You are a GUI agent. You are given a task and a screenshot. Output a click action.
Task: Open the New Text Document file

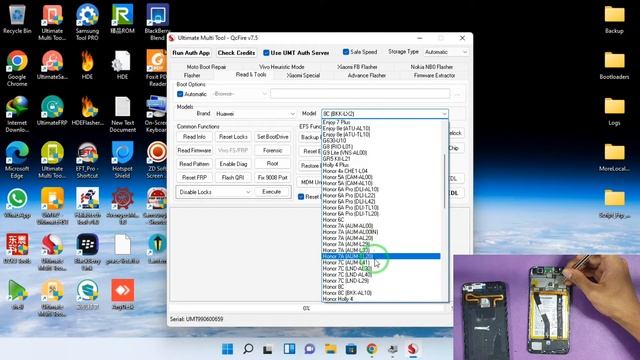click(122, 114)
